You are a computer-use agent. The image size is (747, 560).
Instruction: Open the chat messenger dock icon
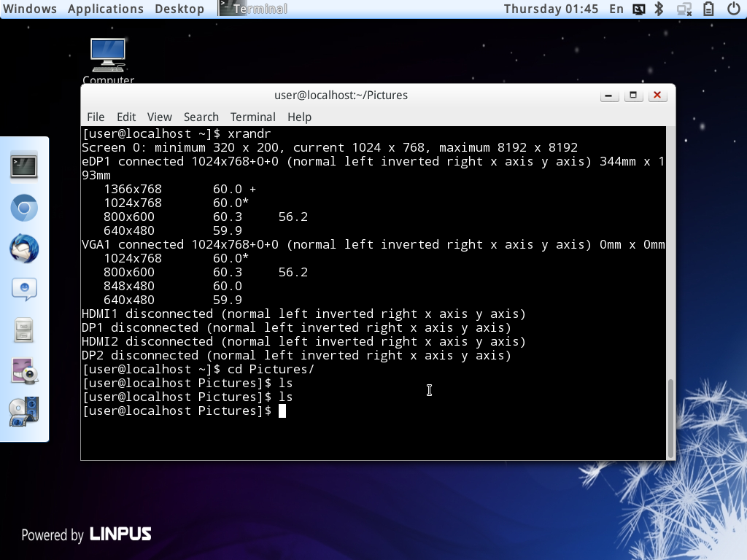coord(24,289)
